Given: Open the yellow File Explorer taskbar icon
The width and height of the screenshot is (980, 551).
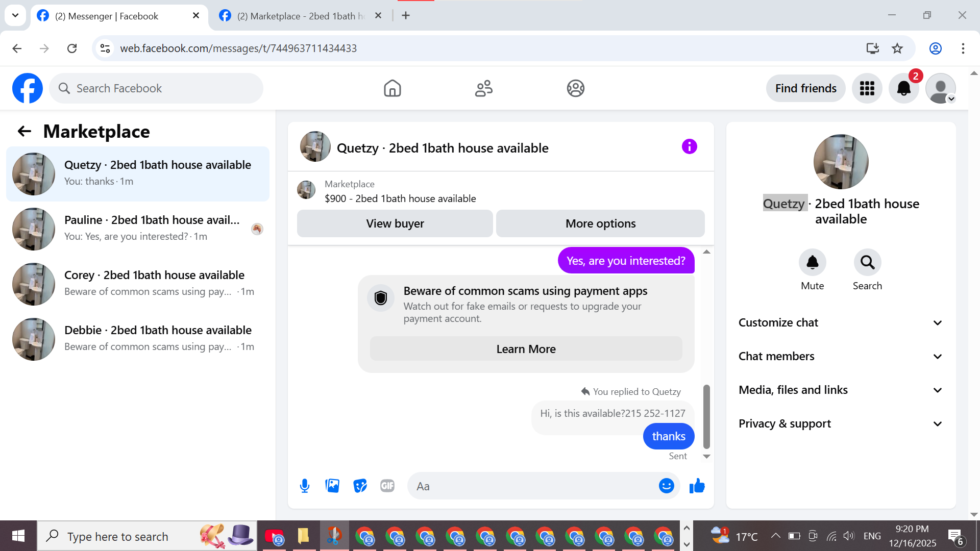Looking at the screenshot, I should (x=303, y=536).
